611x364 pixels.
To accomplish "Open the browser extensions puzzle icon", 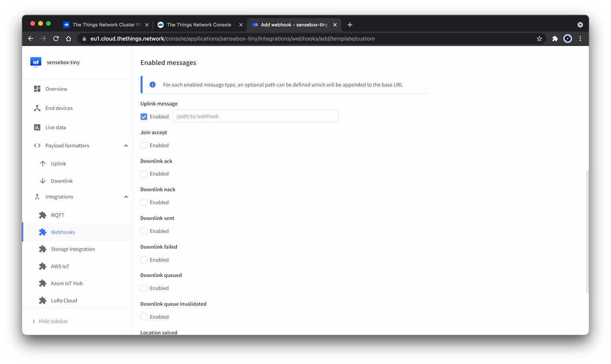I will point(555,39).
